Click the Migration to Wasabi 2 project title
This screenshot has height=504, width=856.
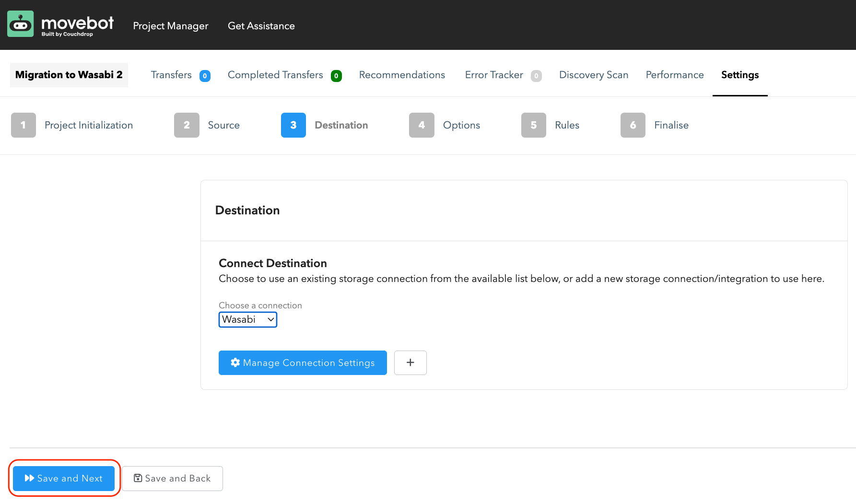pos(69,75)
